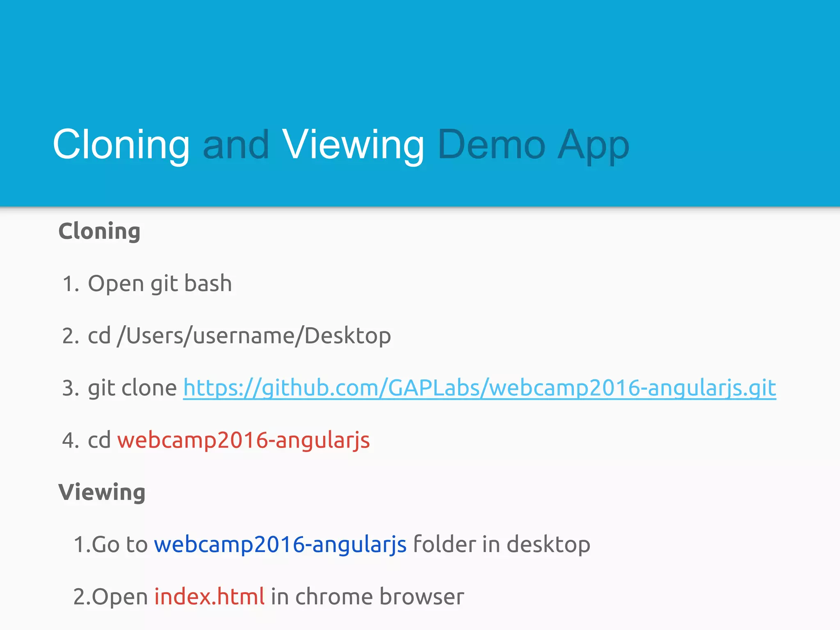840x630 pixels.
Task: Click 'in chrome browser' text
Action: click(367, 597)
